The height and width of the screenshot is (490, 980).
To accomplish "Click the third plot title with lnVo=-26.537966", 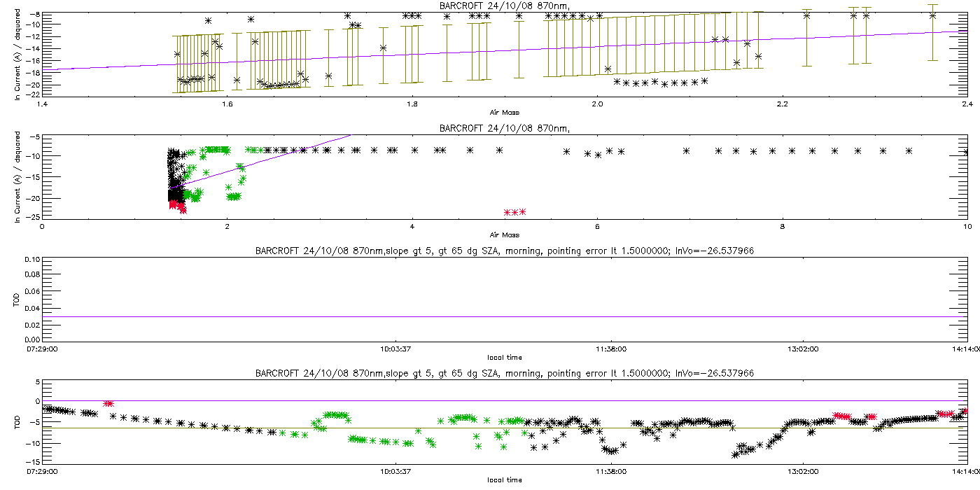I will click(x=504, y=251).
